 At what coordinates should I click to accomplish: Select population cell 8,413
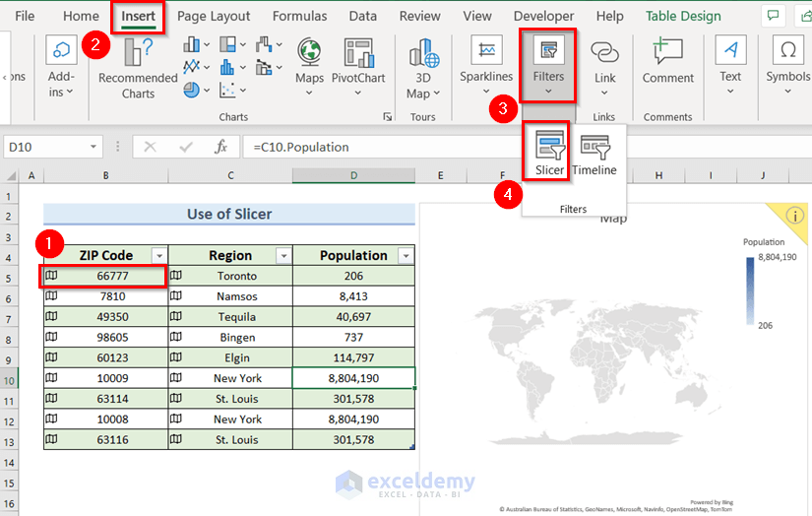(353, 296)
